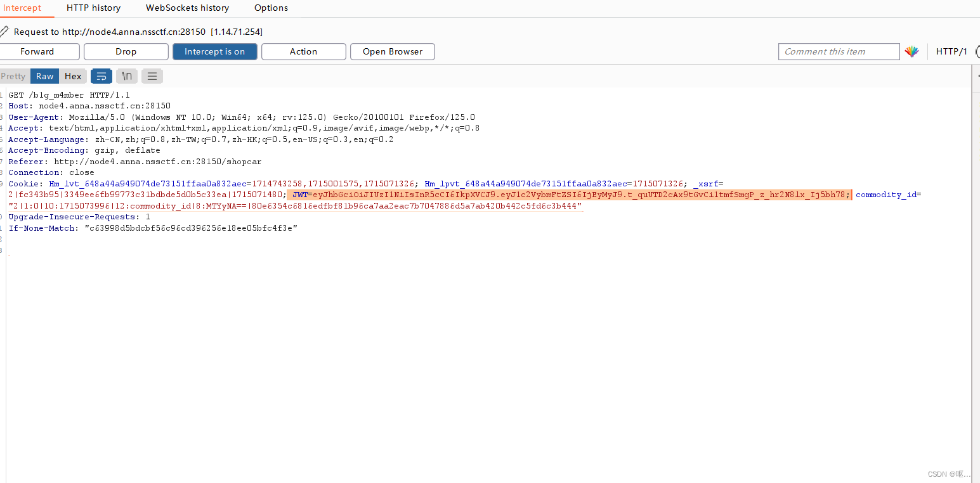Click the 'Comment this item' field

(x=838, y=52)
